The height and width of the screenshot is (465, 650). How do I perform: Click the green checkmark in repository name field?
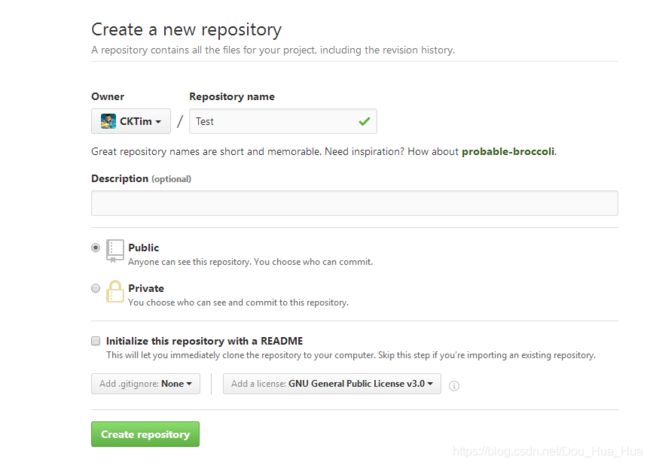[x=364, y=121]
